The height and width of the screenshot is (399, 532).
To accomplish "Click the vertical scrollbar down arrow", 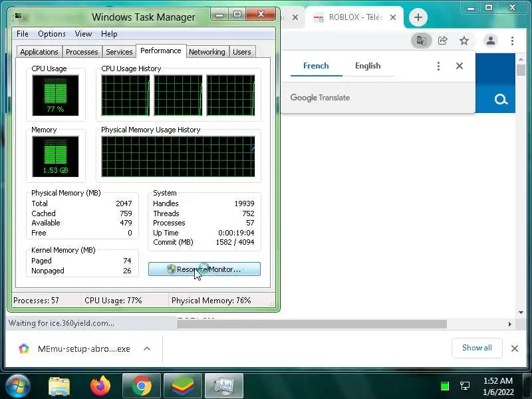I will coord(521,312).
